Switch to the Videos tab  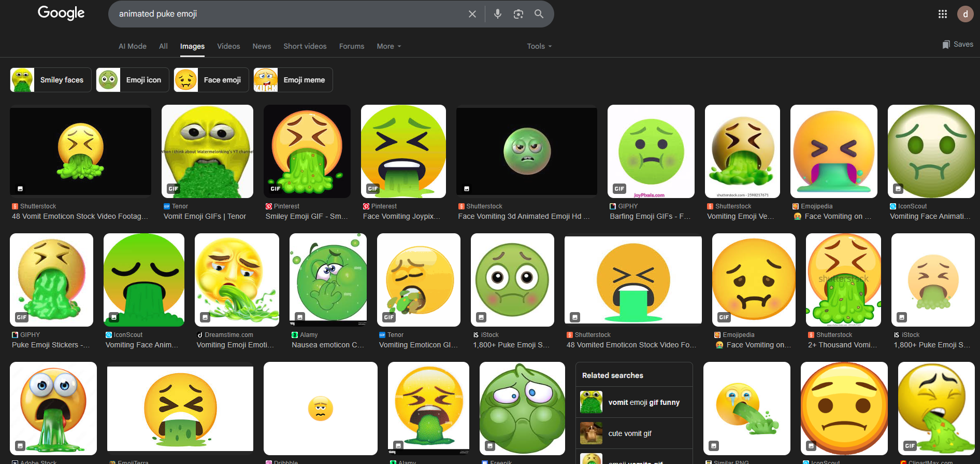(x=228, y=46)
